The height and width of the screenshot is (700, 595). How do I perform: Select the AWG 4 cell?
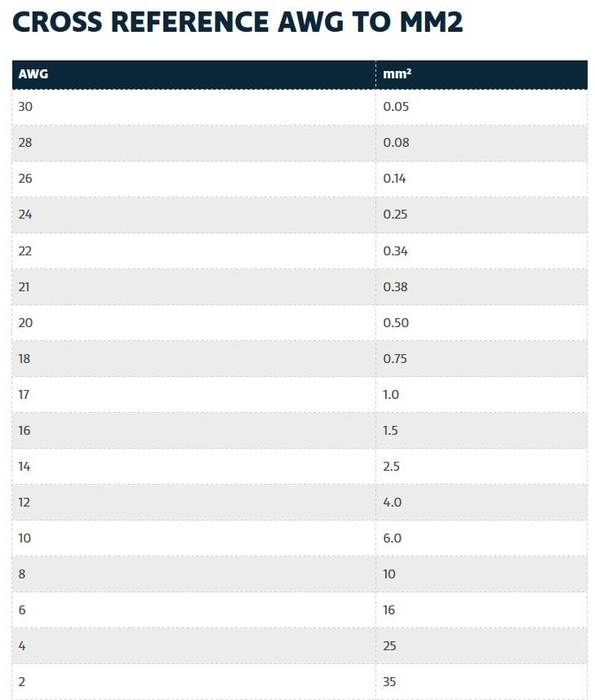tap(22, 645)
